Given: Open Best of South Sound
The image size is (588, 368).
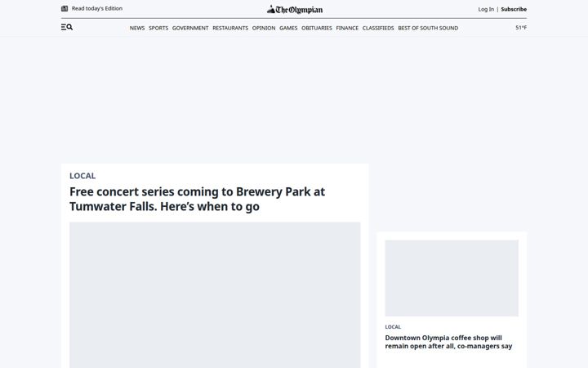Looking at the screenshot, I should (x=428, y=28).
